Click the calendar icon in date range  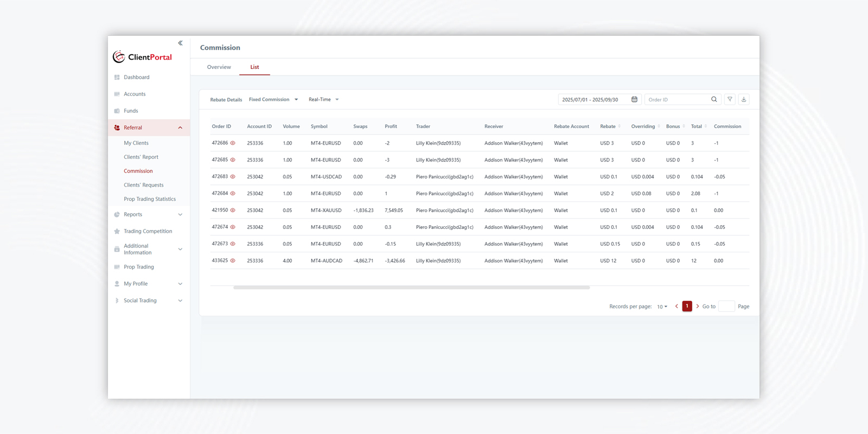click(634, 99)
